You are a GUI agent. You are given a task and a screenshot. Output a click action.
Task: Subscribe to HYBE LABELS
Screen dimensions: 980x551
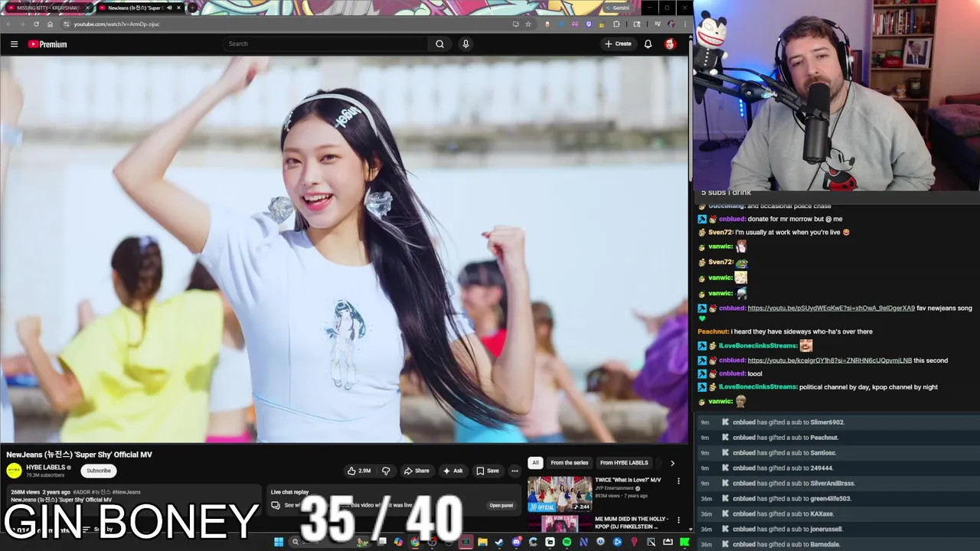pos(98,471)
